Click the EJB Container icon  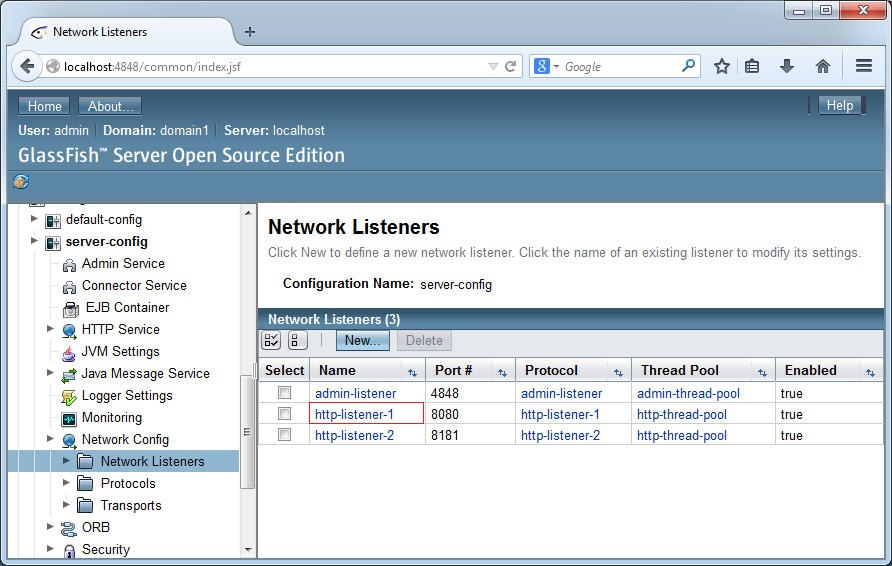pos(71,309)
